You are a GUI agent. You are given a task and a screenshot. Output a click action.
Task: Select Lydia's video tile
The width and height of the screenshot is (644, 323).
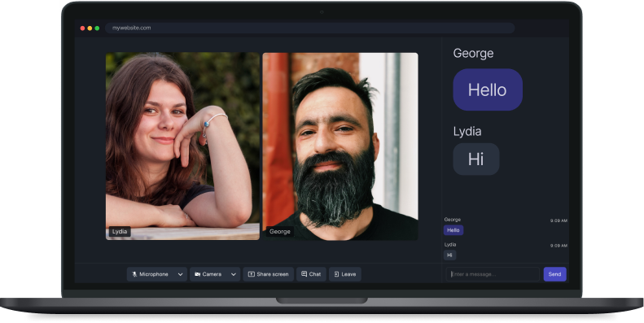pos(182,146)
